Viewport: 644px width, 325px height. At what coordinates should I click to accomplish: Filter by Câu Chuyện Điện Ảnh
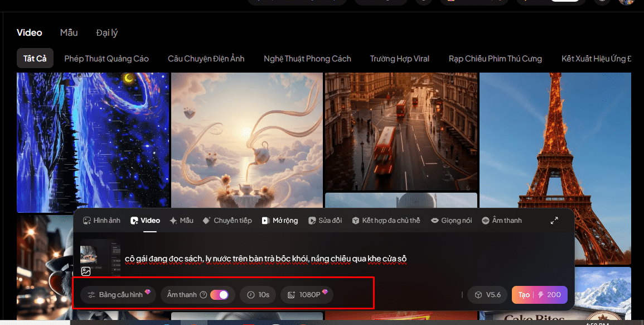[x=206, y=59]
